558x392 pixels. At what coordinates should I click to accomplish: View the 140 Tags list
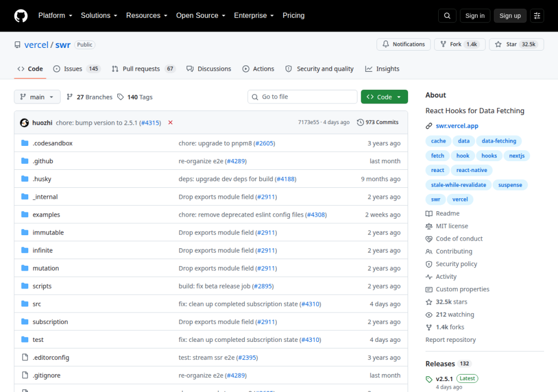[x=135, y=97]
